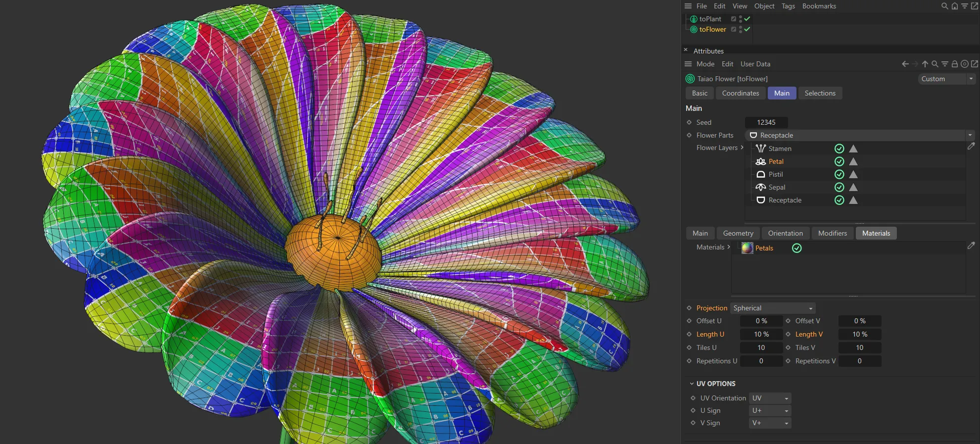The image size is (980, 444).
Task: Click the toPlant object icon
Action: 694,19
